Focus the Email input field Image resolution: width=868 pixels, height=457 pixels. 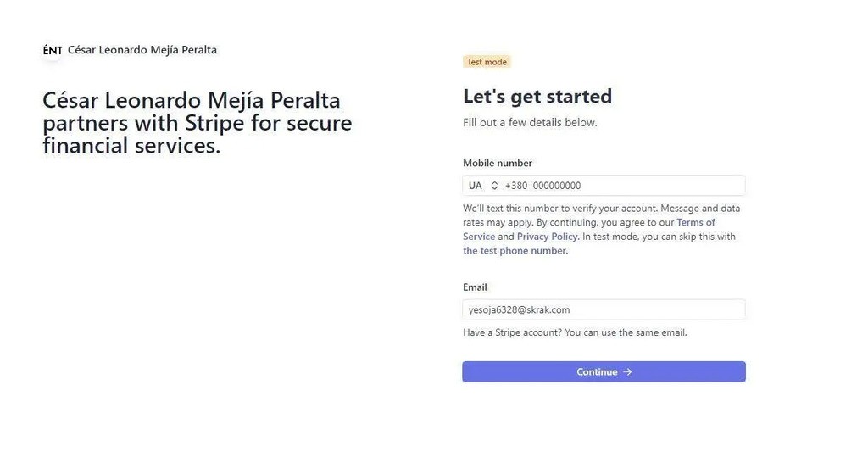point(604,309)
